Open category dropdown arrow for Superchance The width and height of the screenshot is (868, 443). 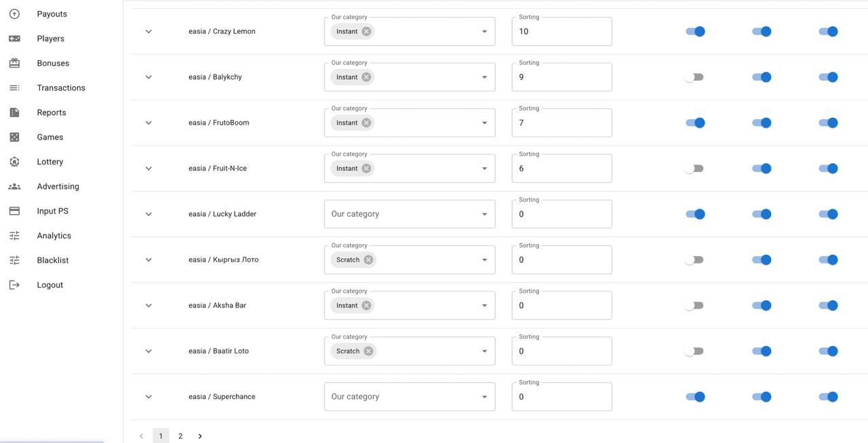point(484,397)
